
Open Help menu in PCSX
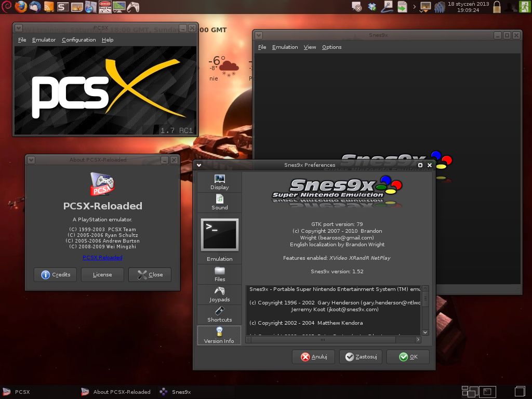click(x=108, y=39)
